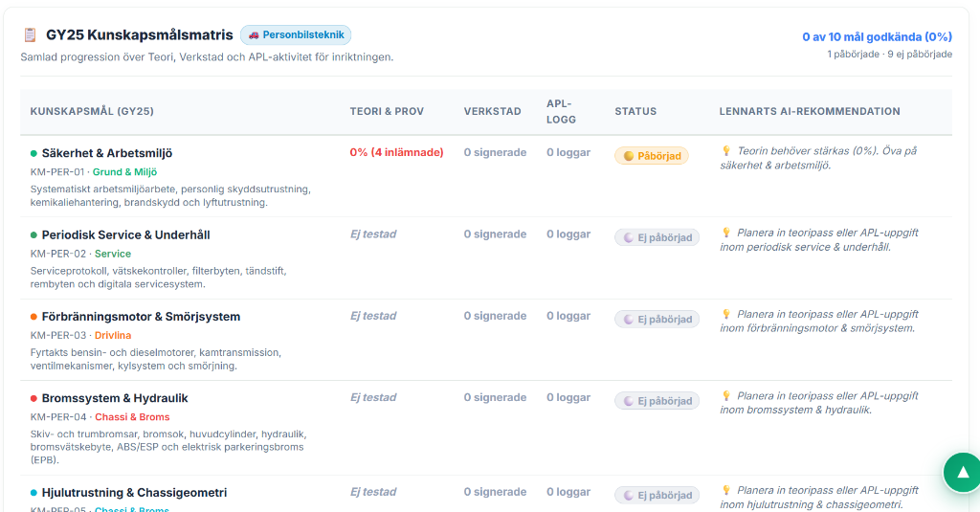980x512 pixels.
Task: Click the Verkstad column header
Action: (x=493, y=111)
